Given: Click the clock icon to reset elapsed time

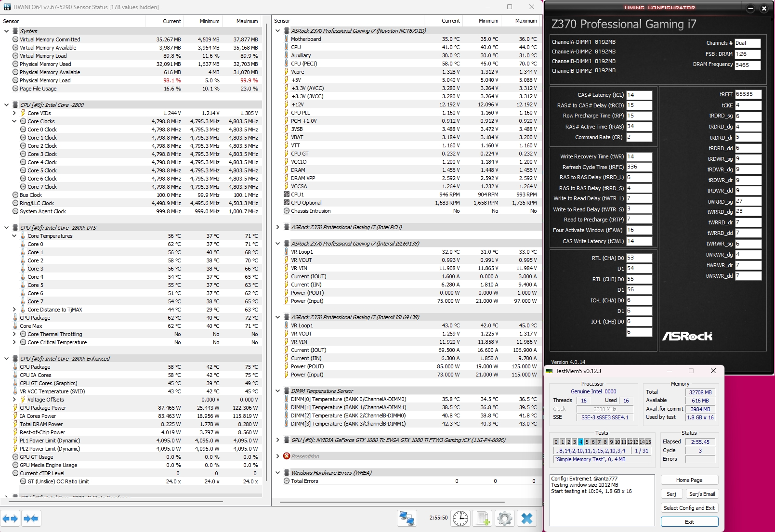Looking at the screenshot, I should [x=460, y=519].
